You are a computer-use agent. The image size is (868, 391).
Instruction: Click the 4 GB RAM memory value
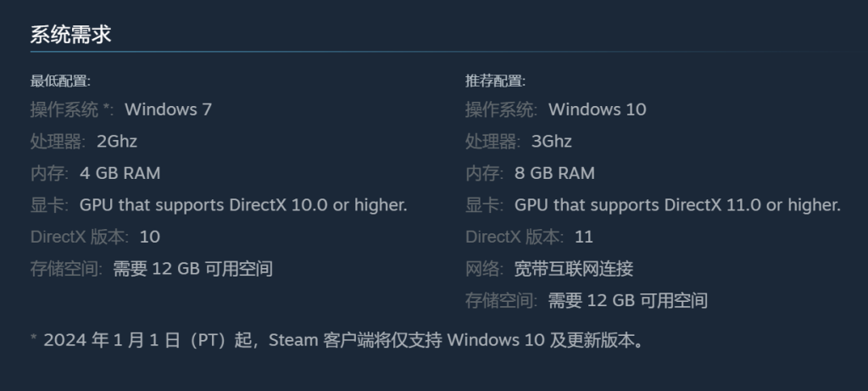(x=120, y=173)
